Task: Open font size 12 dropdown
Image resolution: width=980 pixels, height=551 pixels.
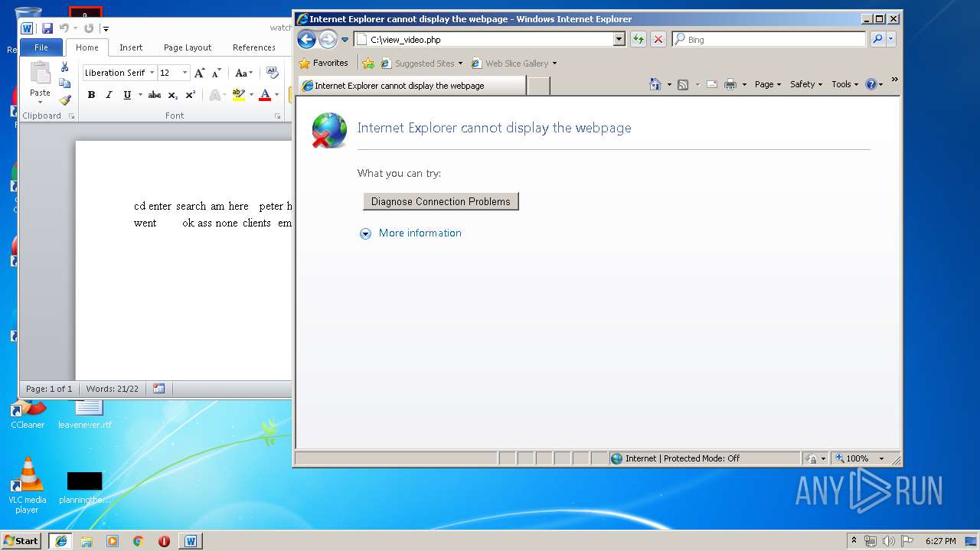Action: pyautogui.click(x=185, y=73)
